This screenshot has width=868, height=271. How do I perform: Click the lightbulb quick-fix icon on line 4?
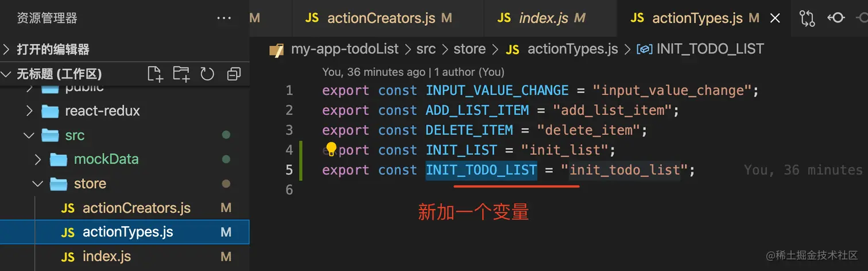(x=331, y=149)
